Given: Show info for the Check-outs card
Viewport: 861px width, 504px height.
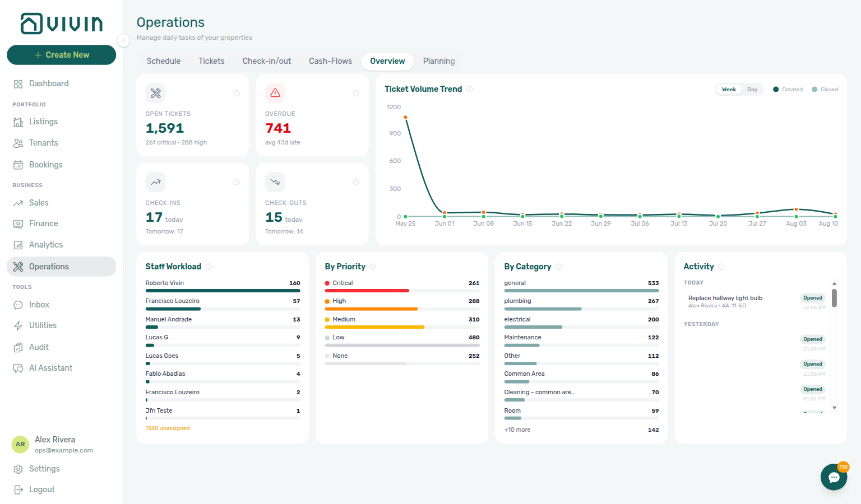Looking at the screenshot, I should pyautogui.click(x=356, y=182).
